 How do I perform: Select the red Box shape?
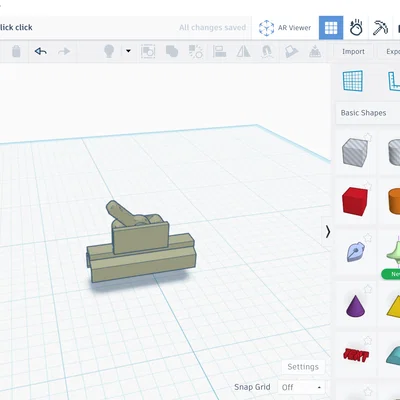355,201
